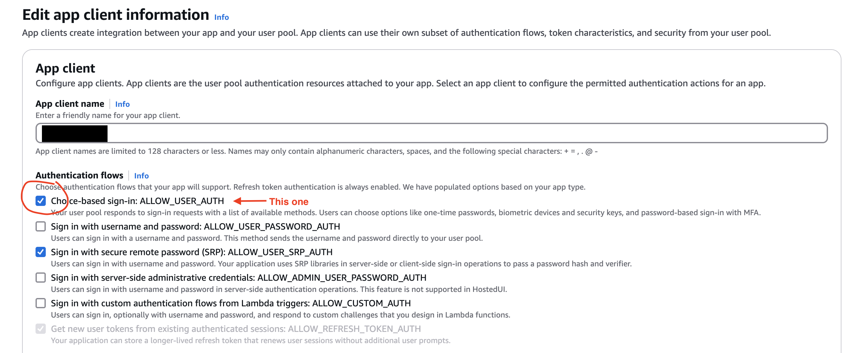
Task: Click 'Your user pool responds to sign-in requests' description
Action: (x=406, y=212)
